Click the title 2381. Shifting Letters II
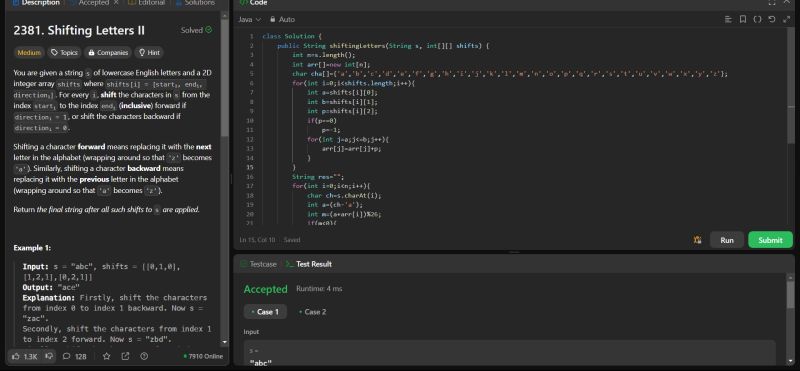 (79, 30)
